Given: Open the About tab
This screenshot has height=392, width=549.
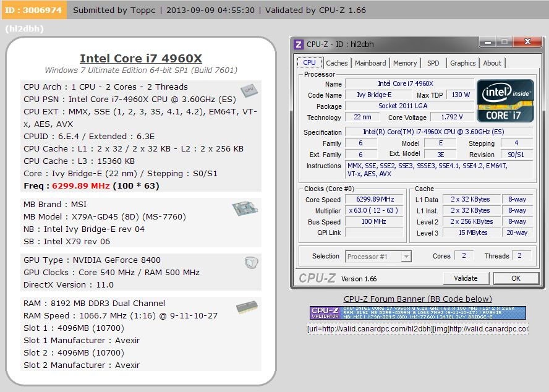Looking at the screenshot, I should (x=492, y=63).
